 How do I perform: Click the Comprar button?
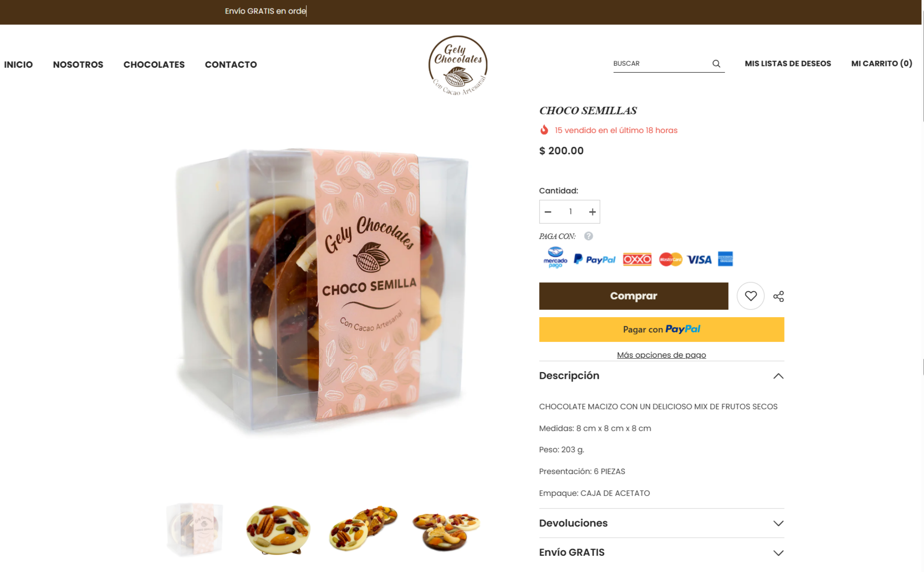tap(633, 296)
